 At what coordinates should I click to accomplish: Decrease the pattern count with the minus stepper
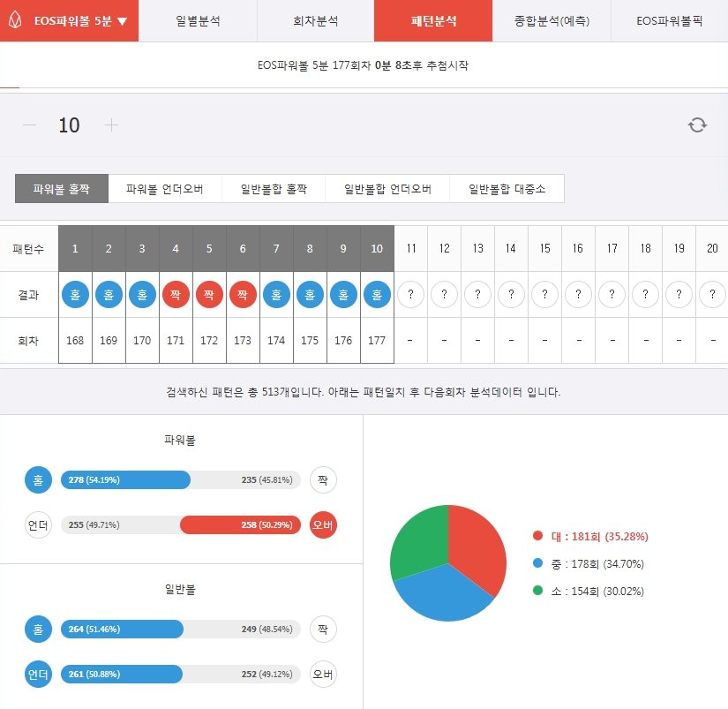click(x=30, y=125)
